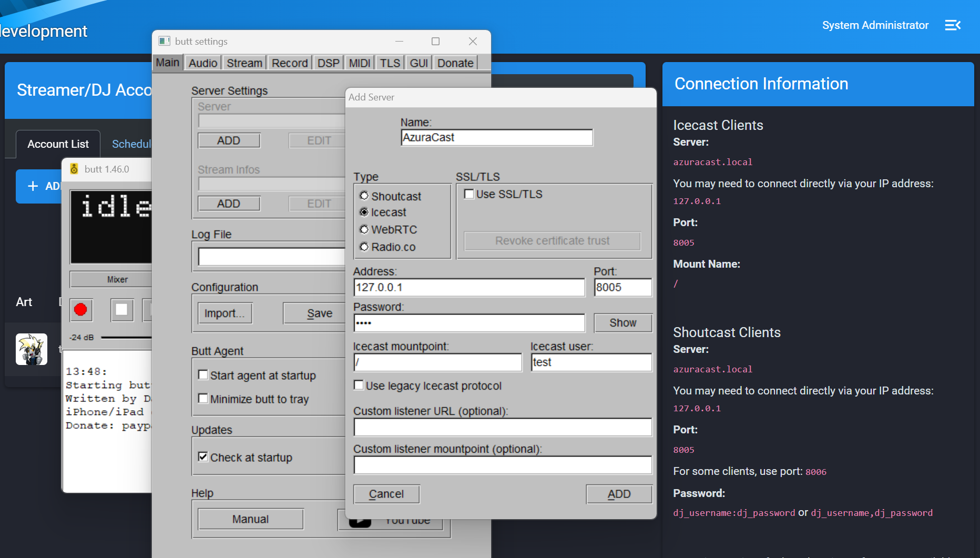The height and width of the screenshot is (558, 980).
Task: Open the GUI tab
Action: (x=419, y=63)
